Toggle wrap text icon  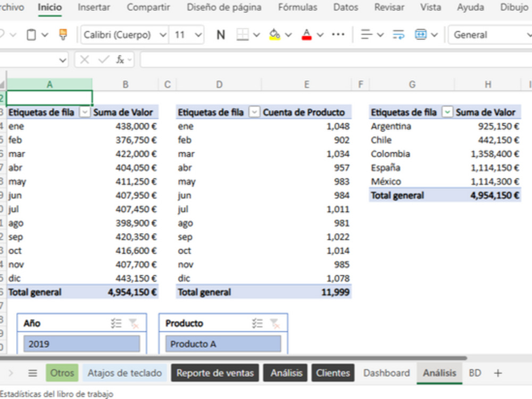pyautogui.click(x=398, y=35)
